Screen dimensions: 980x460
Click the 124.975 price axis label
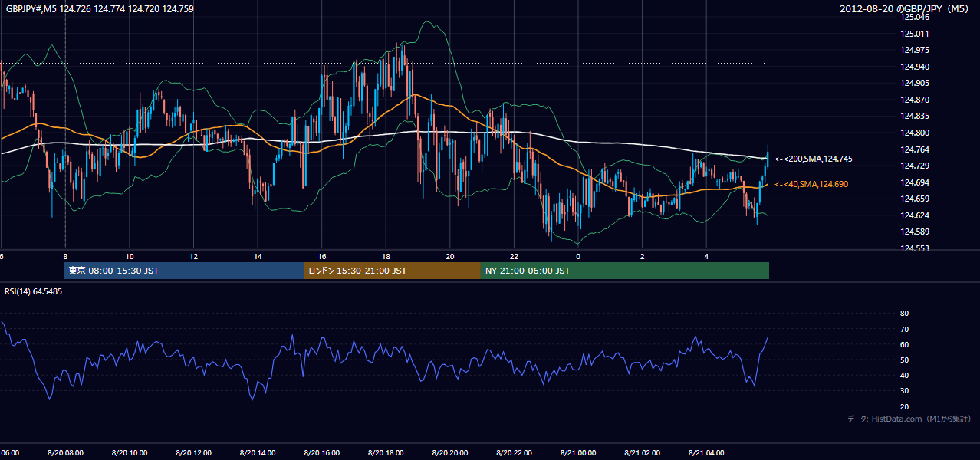(915, 50)
